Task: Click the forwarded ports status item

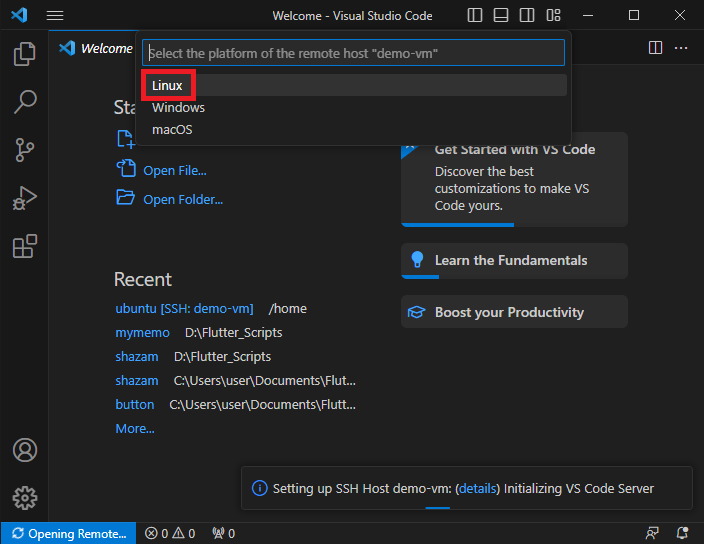Action: (x=224, y=533)
